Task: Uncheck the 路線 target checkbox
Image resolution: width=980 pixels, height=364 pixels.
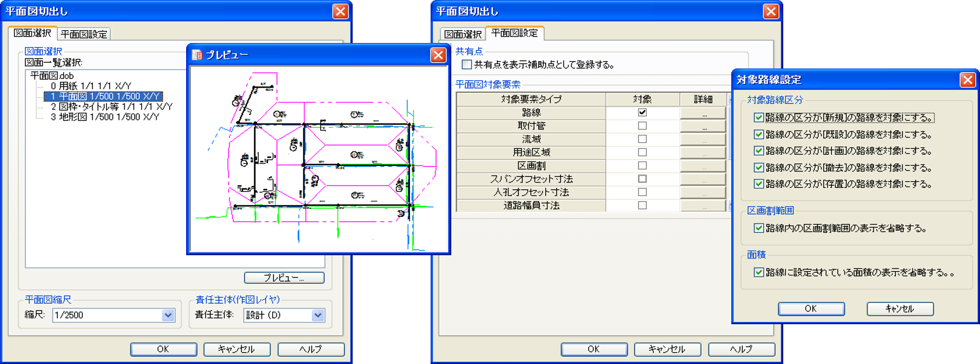Action: click(x=642, y=112)
